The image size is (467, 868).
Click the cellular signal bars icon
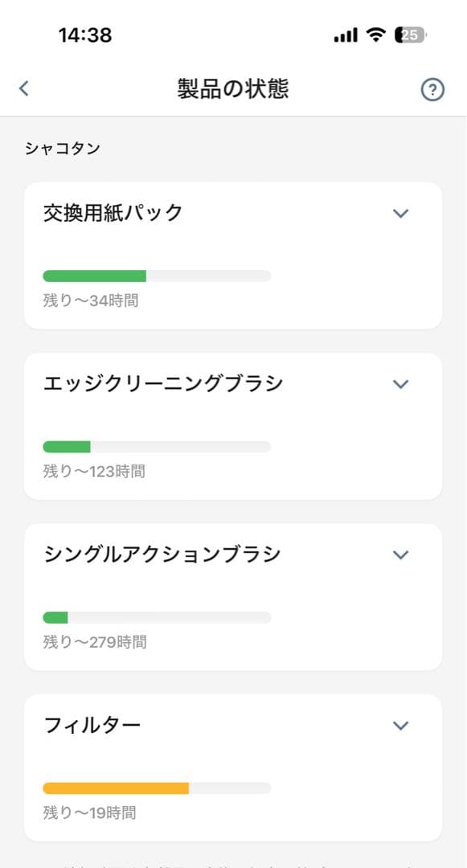pos(346,35)
